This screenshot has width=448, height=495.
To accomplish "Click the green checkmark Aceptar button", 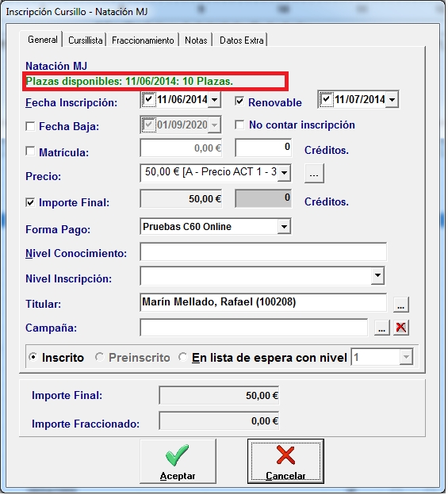I will pos(178,462).
